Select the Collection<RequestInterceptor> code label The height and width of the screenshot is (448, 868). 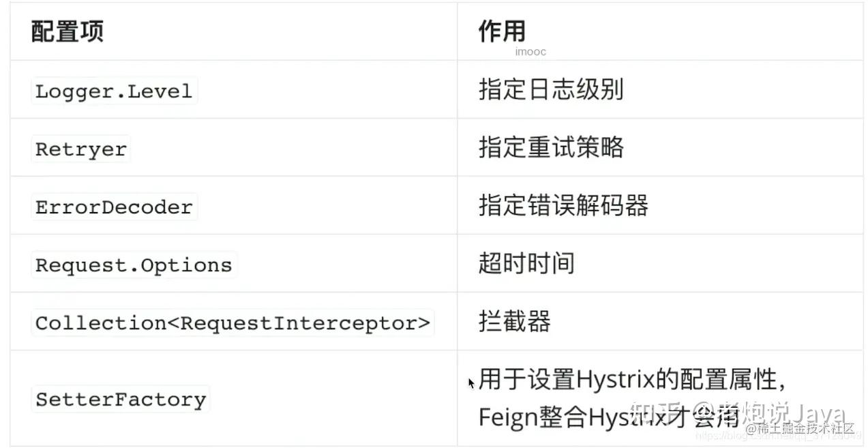coord(233,323)
